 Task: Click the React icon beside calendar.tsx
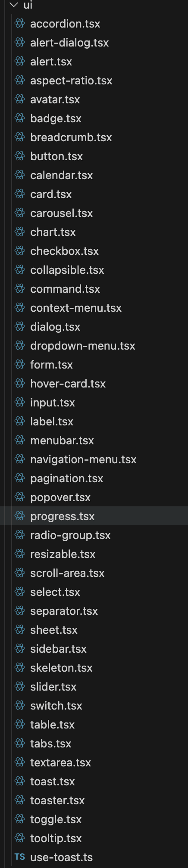[x=20, y=175]
